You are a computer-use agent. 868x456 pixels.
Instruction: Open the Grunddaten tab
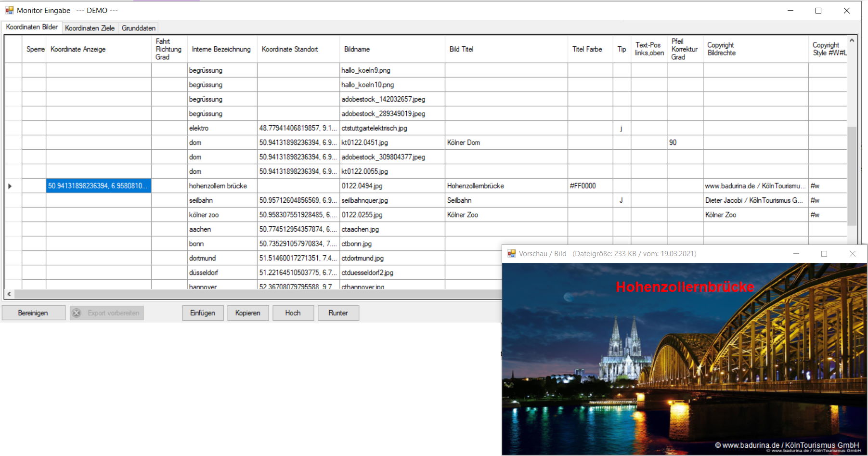[x=138, y=28]
